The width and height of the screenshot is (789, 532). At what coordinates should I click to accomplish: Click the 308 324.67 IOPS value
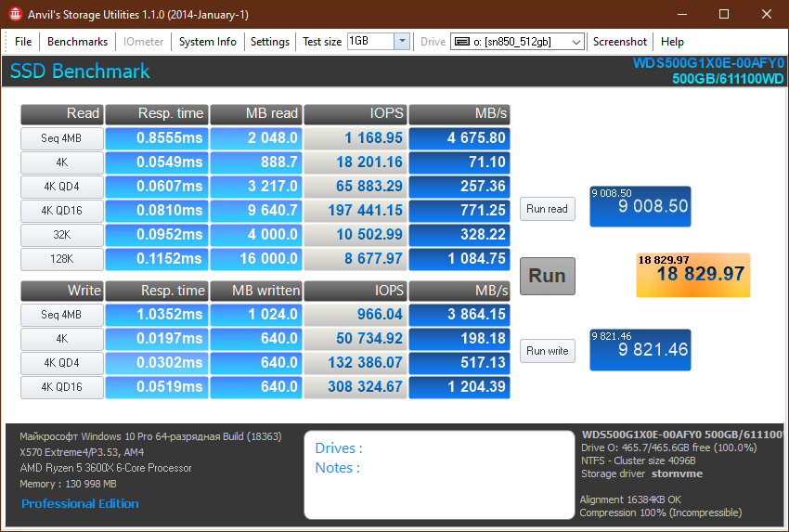click(x=356, y=387)
